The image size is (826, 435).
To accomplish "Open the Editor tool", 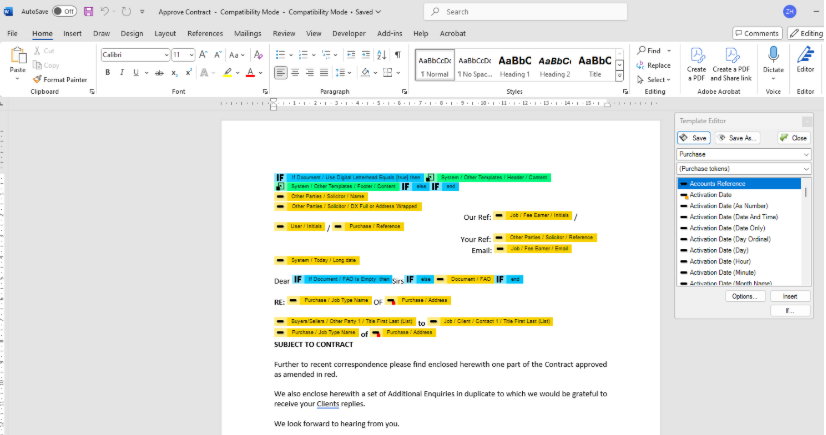I will 805,59.
